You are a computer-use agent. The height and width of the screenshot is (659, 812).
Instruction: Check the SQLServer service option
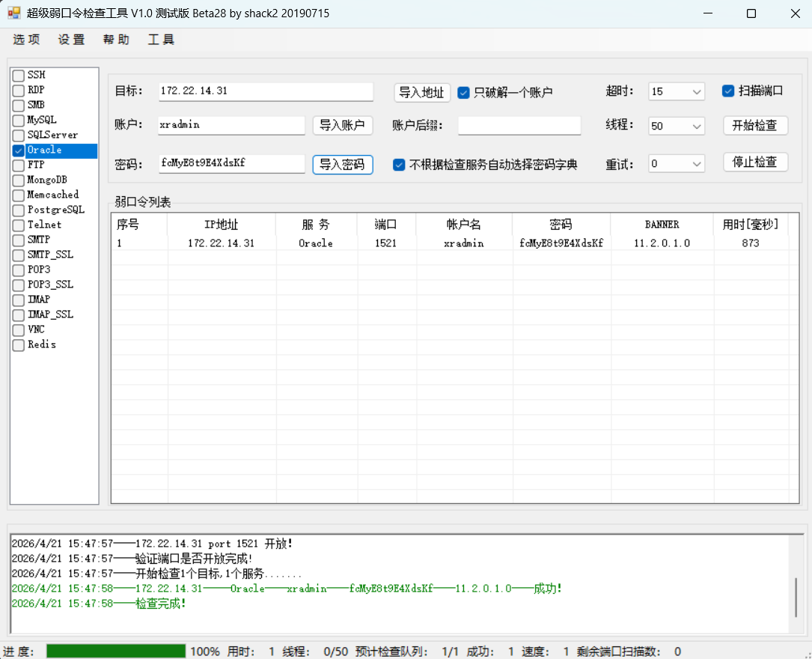coord(19,136)
